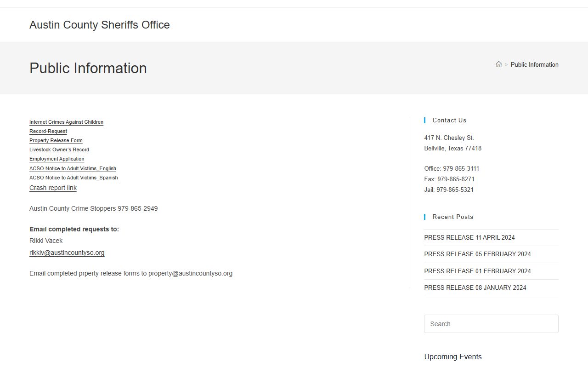
Task: Open Press Release 01 February 2024
Action: pos(477,271)
